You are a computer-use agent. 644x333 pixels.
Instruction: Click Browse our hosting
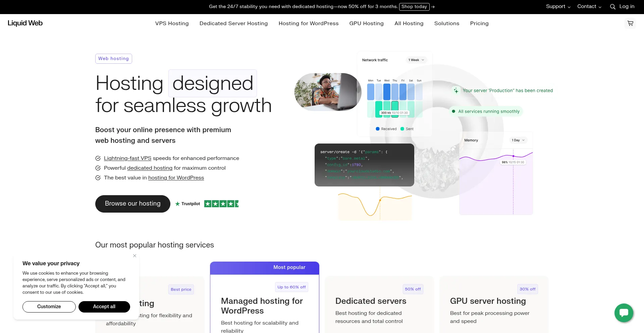pyautogui.click(x=132, y=204)
